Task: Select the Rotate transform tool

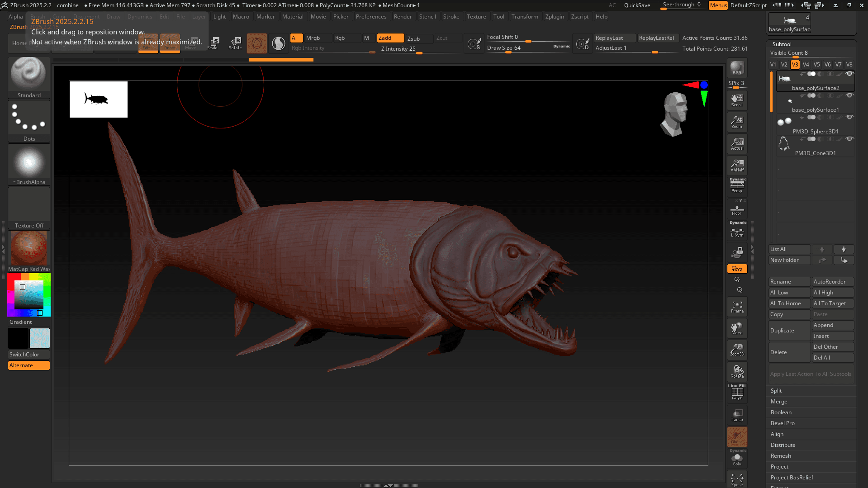Action: 235,43
